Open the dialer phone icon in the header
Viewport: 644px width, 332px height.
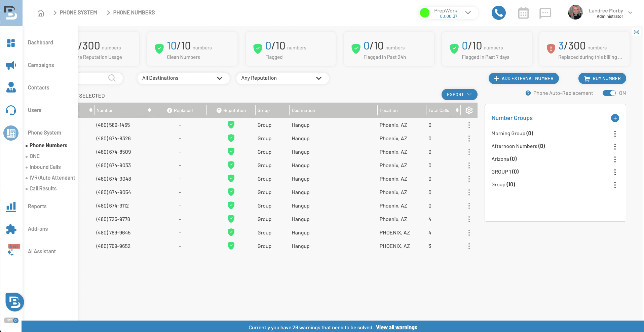pos(498,12)
